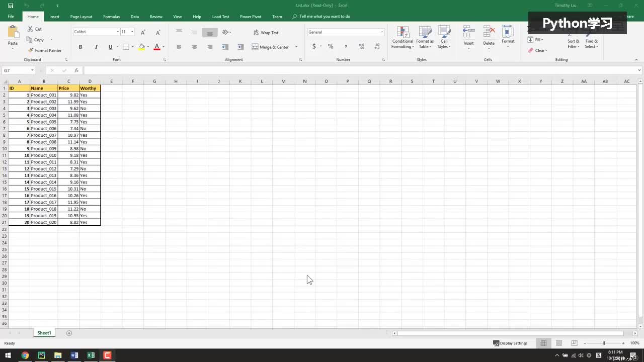Toggle Bold formatting

tap(80, 47)
